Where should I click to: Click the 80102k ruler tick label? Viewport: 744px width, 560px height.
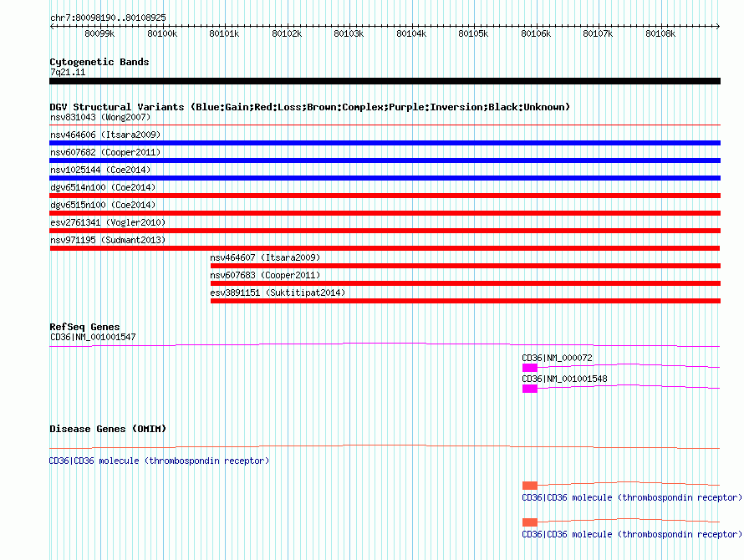pyautogui.click(x=287, y=33)
